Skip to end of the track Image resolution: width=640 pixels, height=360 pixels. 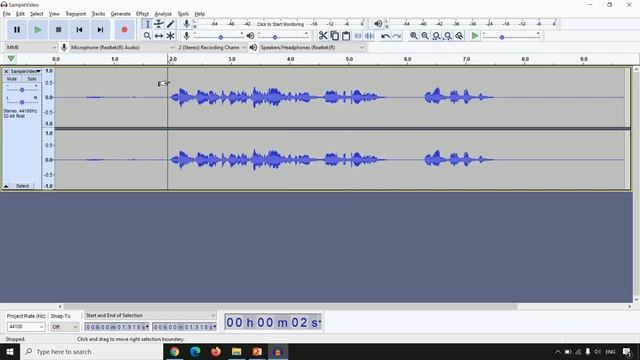pyautogui.click(x=100, y=30)
